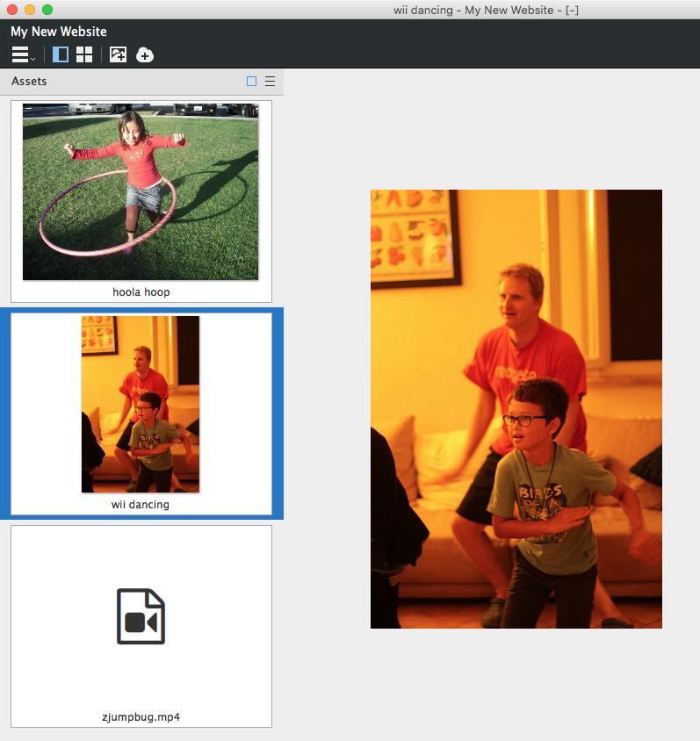This screenshot has height=741, width=700.
Task: Click the add image asset icon
Action: point(118,55)
